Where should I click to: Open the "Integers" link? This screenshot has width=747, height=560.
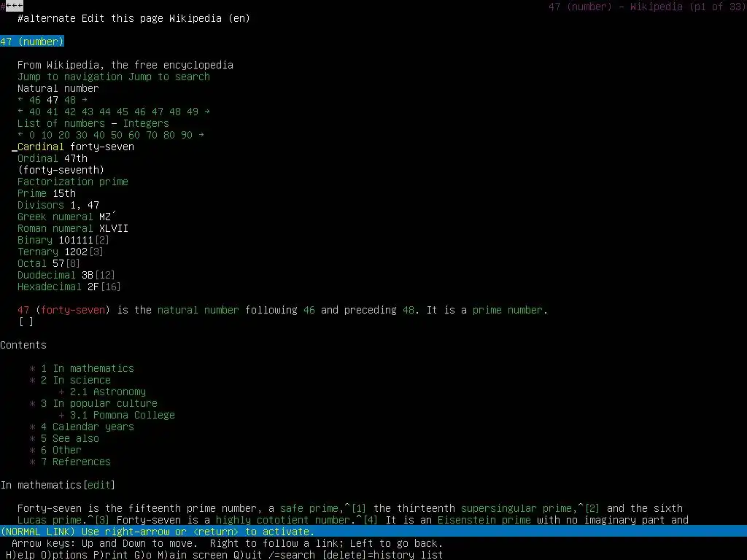(146, 123)
